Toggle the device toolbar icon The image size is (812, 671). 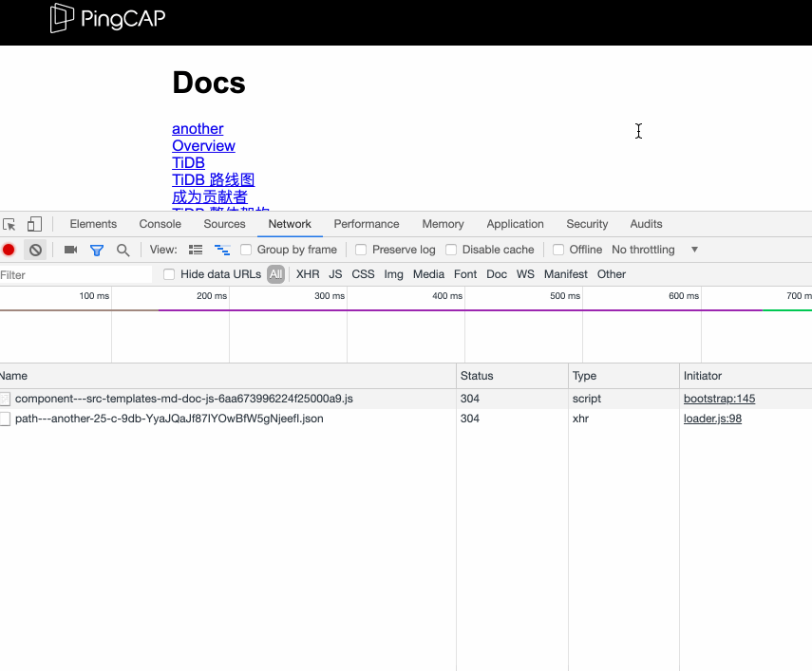tap(34, 225)
